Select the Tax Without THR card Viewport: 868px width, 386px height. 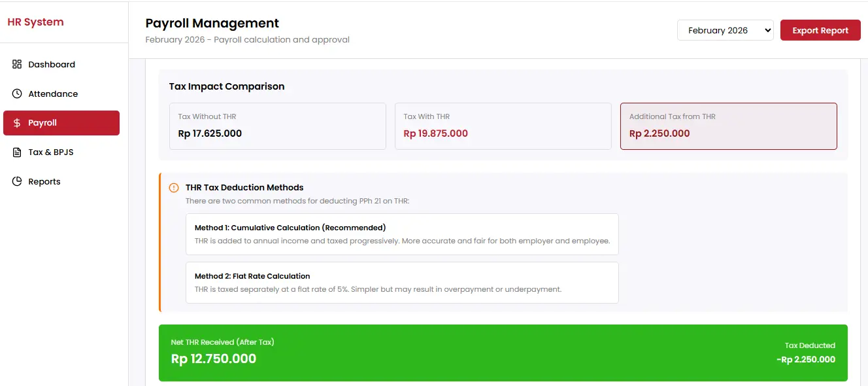[x=277, y=126]
